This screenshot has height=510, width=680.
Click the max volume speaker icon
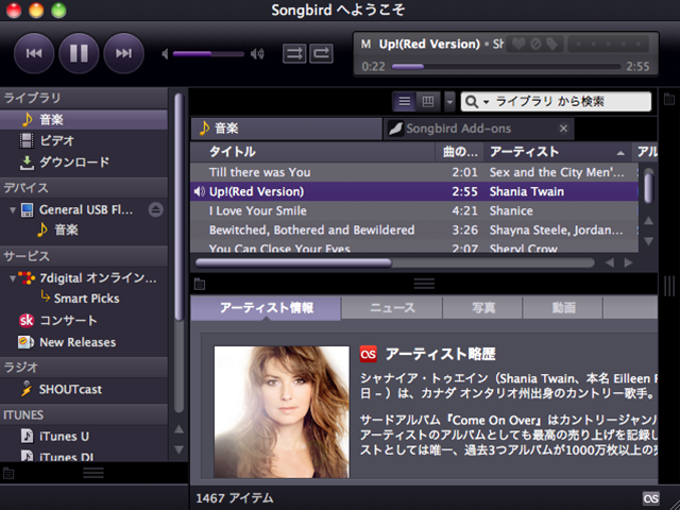point(258,54)
